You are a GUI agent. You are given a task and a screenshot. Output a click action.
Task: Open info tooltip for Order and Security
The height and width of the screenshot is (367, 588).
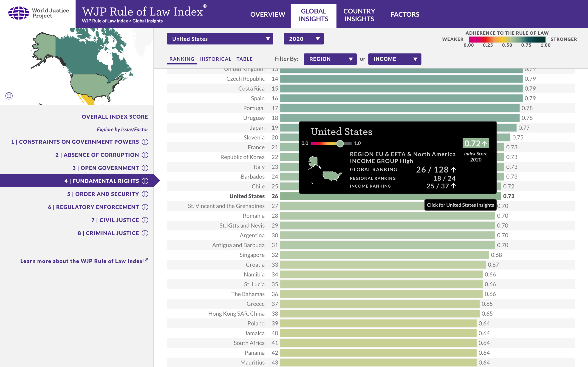[145, 194]
